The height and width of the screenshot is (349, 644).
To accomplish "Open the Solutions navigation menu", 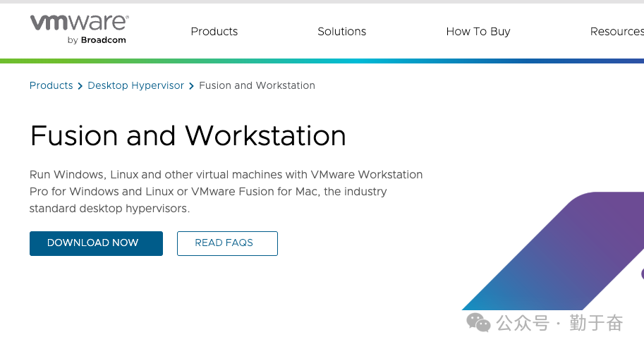I will pos(341,32).
